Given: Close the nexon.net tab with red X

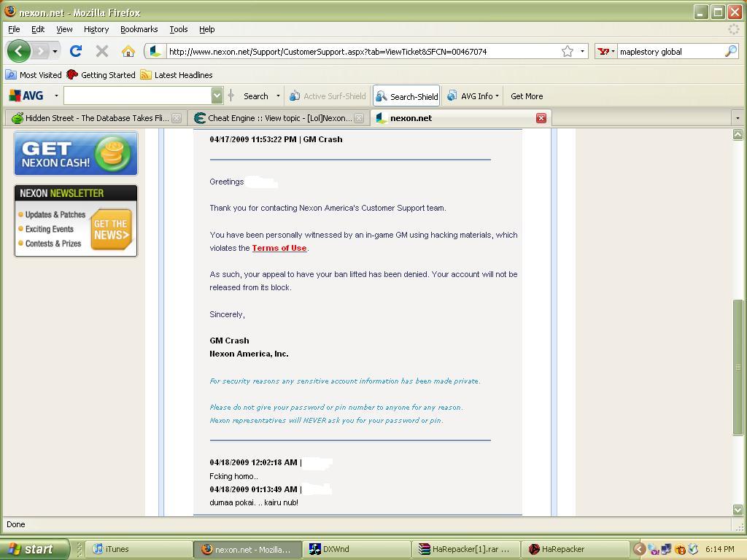Looking at the screenshot, I should tap(541, 118).
